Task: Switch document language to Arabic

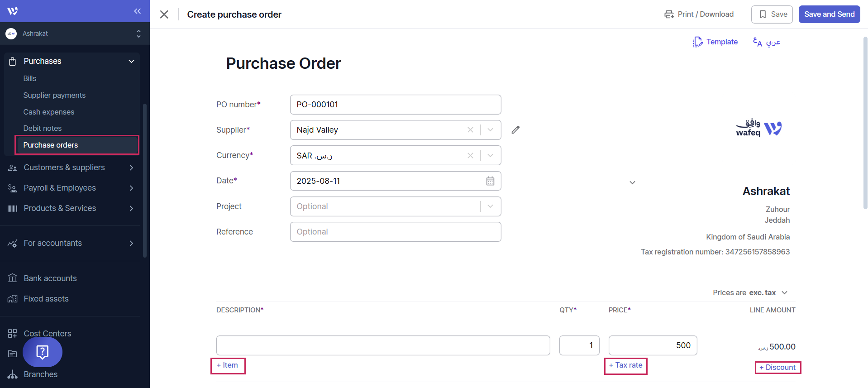Action: tap(767, 42)
